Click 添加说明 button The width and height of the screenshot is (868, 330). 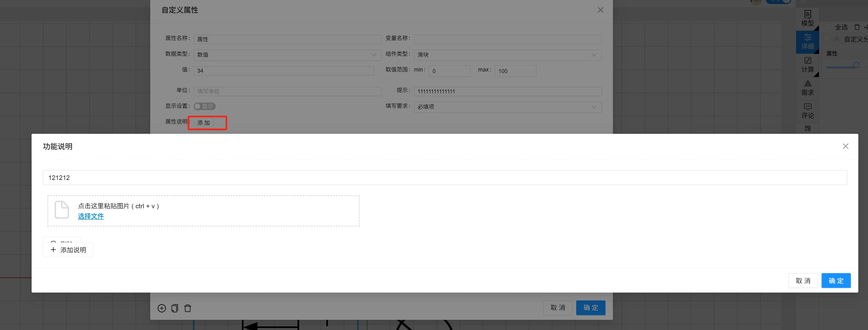click(68, 250)
